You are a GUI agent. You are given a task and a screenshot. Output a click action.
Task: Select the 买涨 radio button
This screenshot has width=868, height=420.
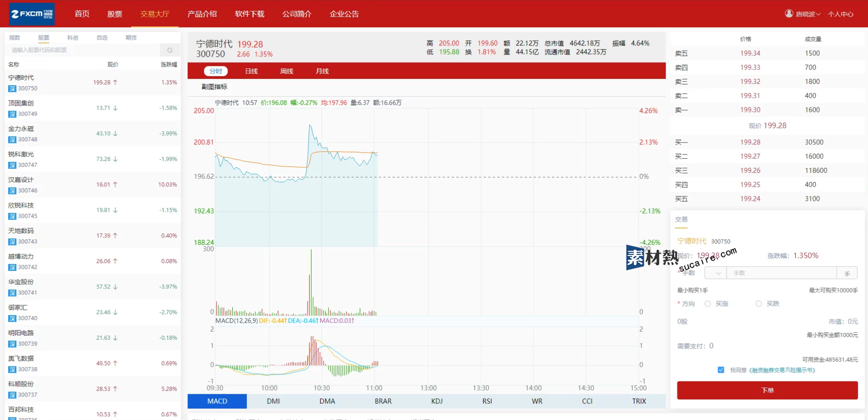(708, 304)
